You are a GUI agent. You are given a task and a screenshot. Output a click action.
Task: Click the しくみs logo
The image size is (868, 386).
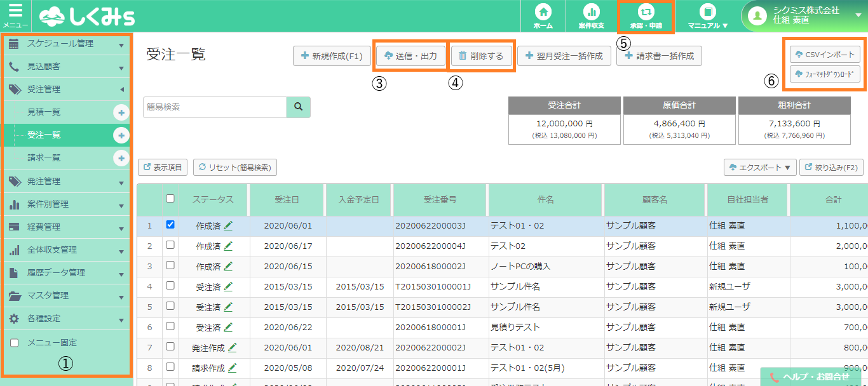[x=86, y=16]
